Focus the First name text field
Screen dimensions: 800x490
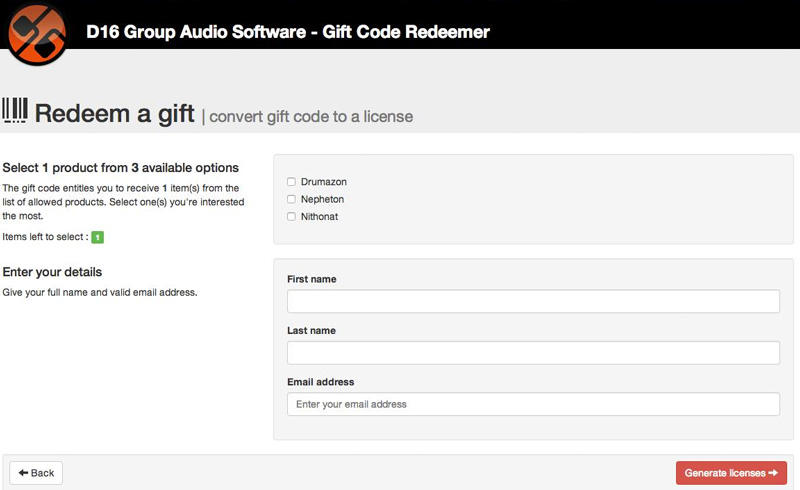(533, 301)
